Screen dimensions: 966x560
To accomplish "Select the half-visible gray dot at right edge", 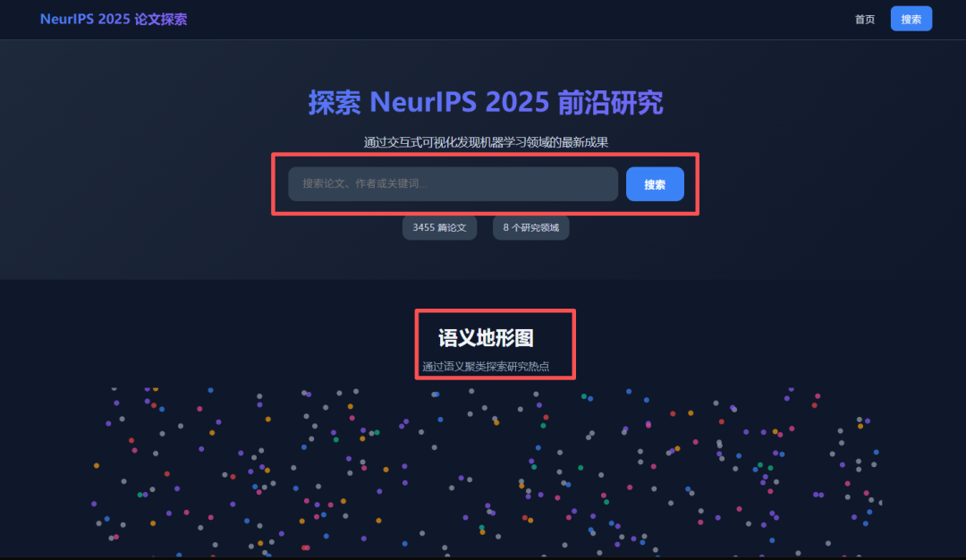I will 881,503.
